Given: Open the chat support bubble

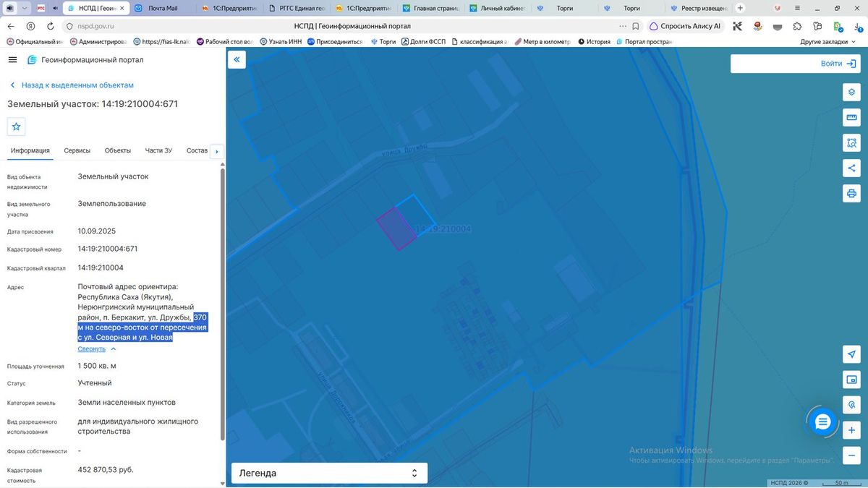Looking at the screenshot, I should [822, 423].
